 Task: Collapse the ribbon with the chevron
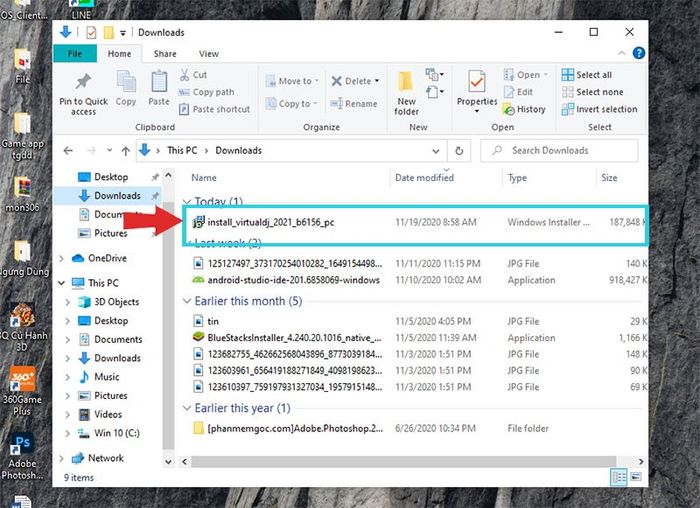pyautogui.click(x=621, y=53)
